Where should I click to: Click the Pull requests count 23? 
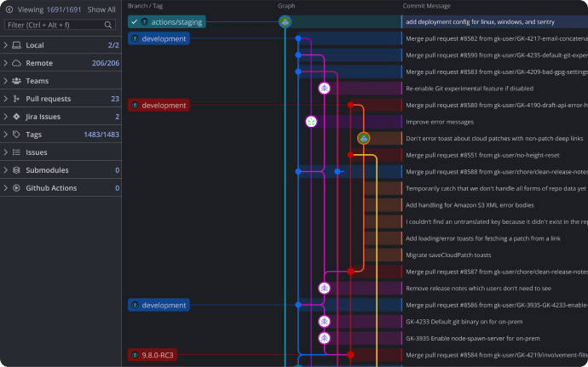[x=115, y=99]
